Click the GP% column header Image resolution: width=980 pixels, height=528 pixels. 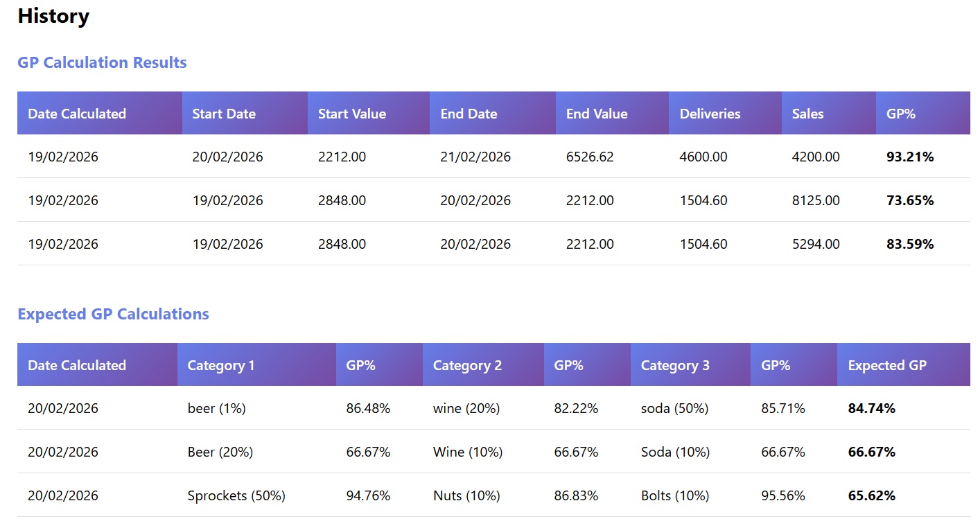(x=900, y=113)
